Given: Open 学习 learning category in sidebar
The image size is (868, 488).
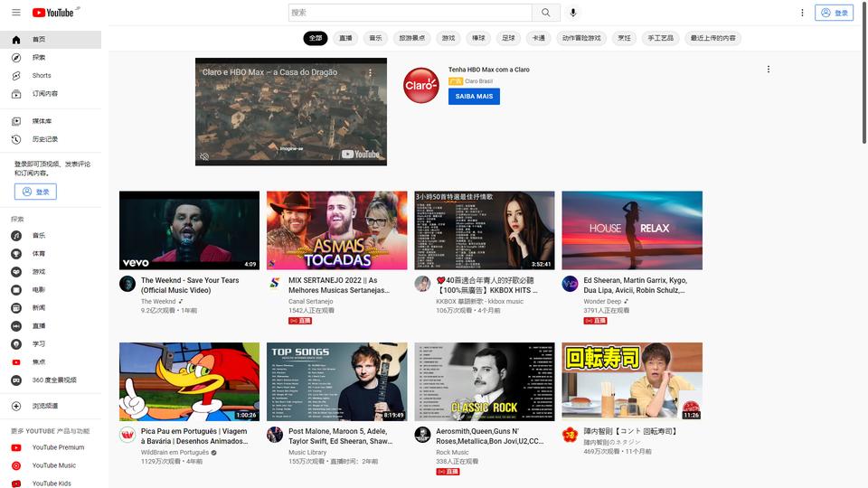Looking at the screenshot, I should [x=51, y=344].
